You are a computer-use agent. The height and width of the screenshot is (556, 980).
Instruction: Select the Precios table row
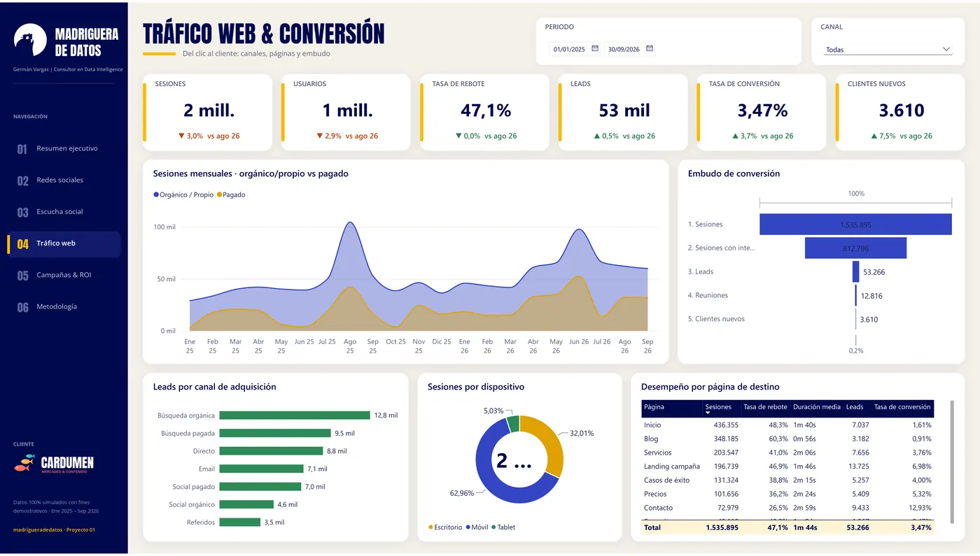click(x=787, y=494)
